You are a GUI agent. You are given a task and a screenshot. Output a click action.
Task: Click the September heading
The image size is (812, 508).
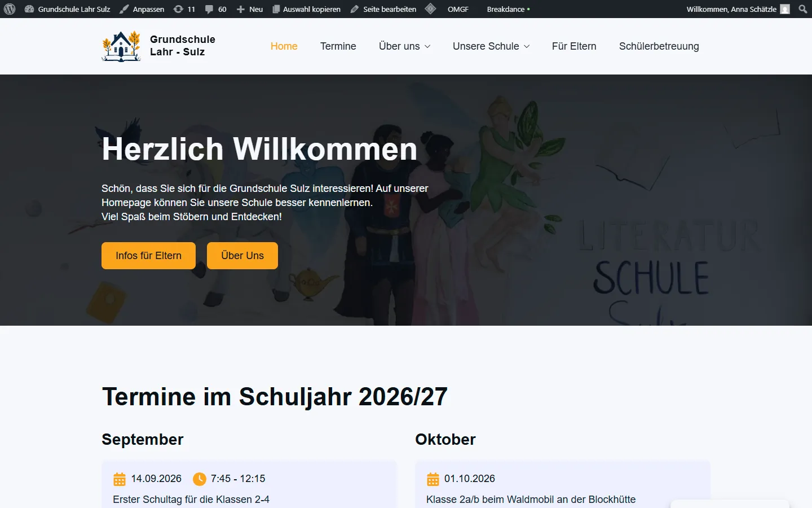(x=143, y=439)
